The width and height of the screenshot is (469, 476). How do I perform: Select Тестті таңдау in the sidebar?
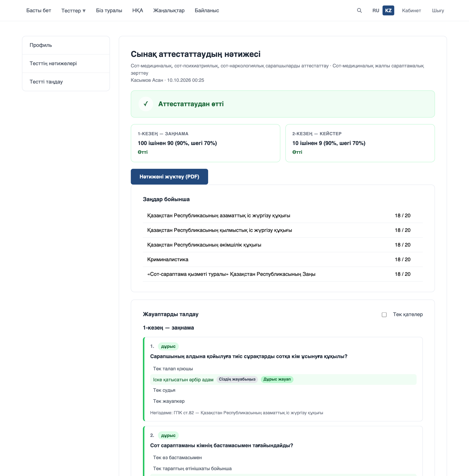(66, 82)
